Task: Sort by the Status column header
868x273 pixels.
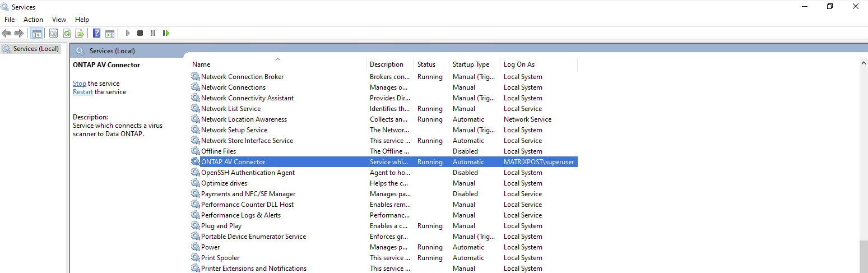Action: [426, 64]
